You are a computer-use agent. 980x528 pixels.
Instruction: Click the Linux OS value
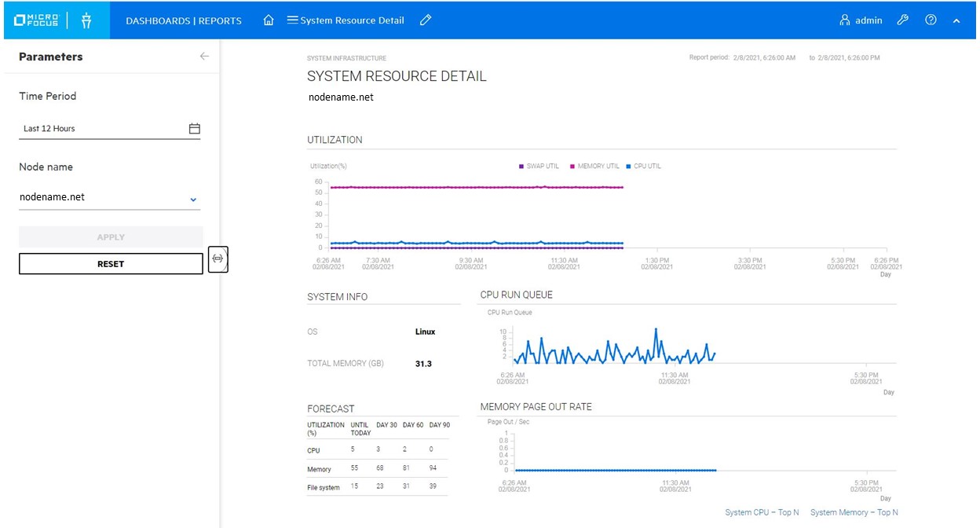425,332
